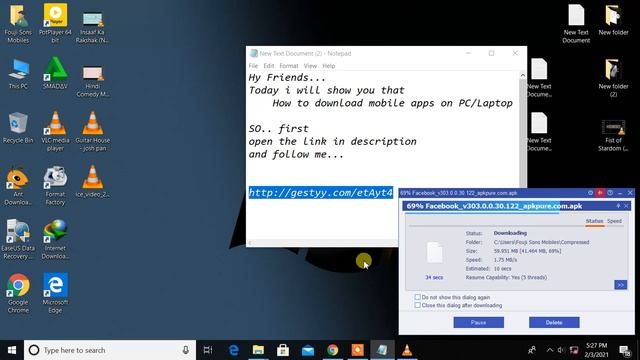The height and width of the screenshot is (360, 640).
Task: Open Task View on the taskbar
Action: (x=208, y=350)
